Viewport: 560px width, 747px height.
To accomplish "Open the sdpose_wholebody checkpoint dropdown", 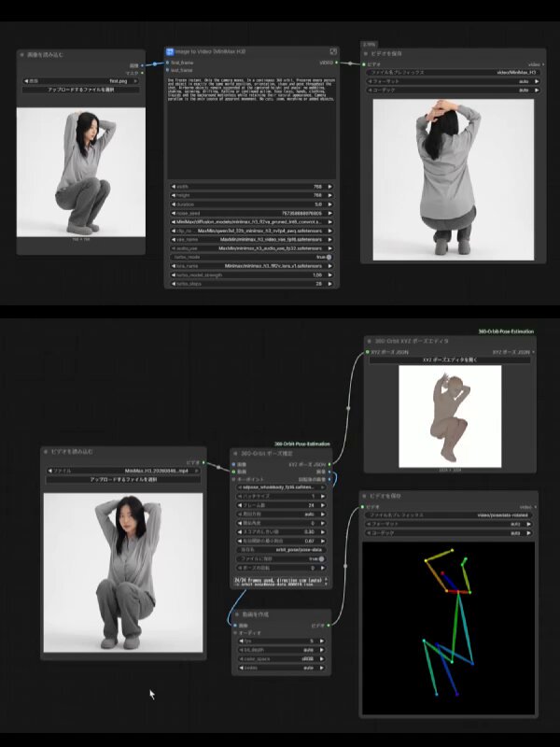I will tap(281, 487).
